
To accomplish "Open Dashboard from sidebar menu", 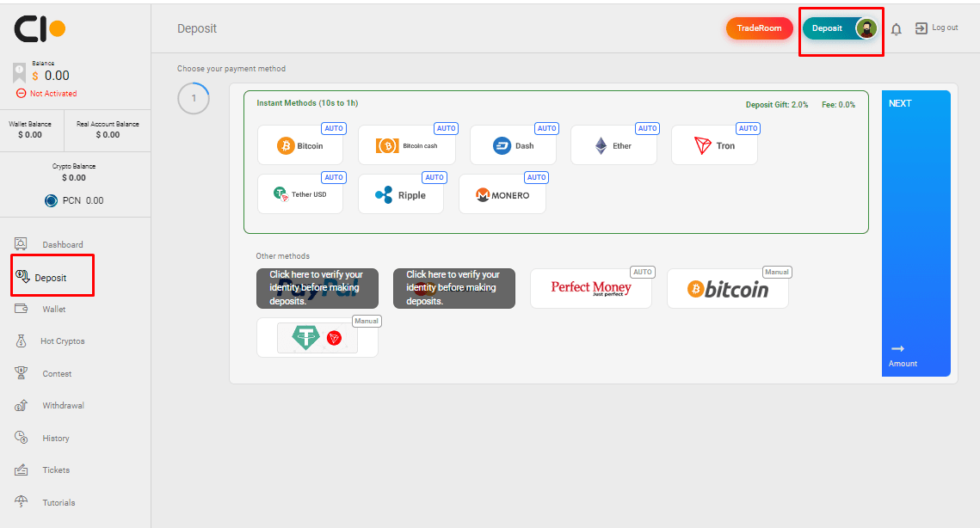I will (63, 244).
